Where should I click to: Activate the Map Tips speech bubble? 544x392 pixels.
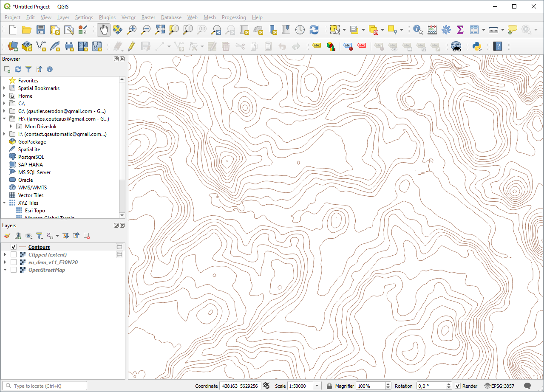point(513,30)
